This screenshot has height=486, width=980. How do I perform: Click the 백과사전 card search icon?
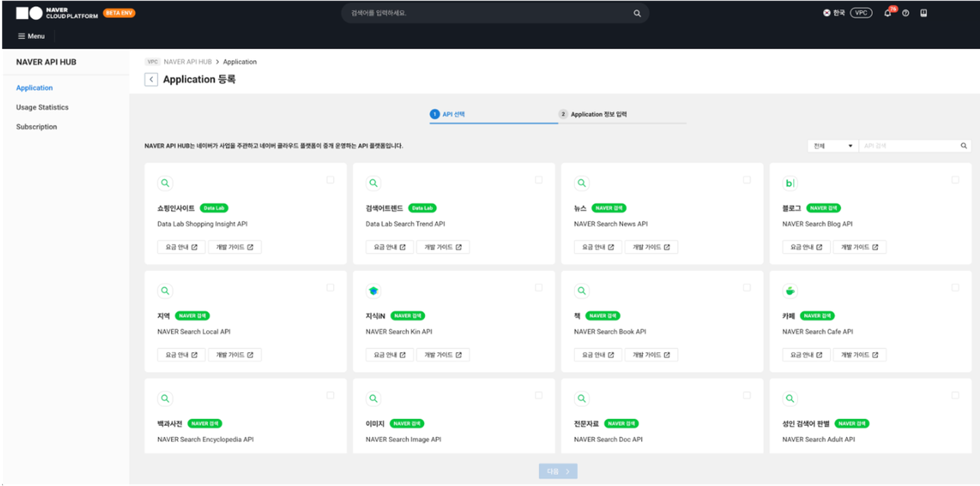pos(165,398)
